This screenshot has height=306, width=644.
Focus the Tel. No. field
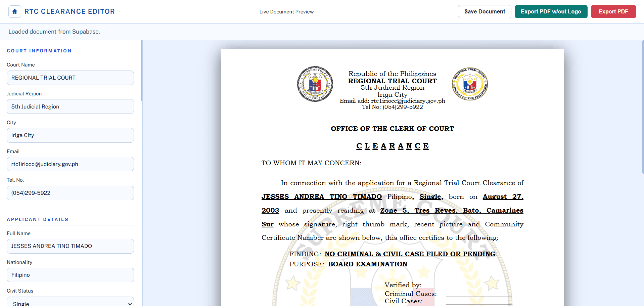70,193
